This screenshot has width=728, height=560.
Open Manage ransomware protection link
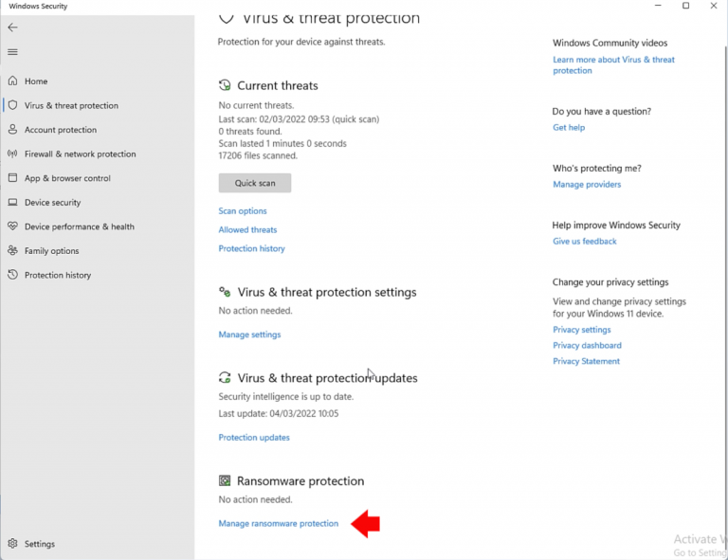tap(279, 523)
